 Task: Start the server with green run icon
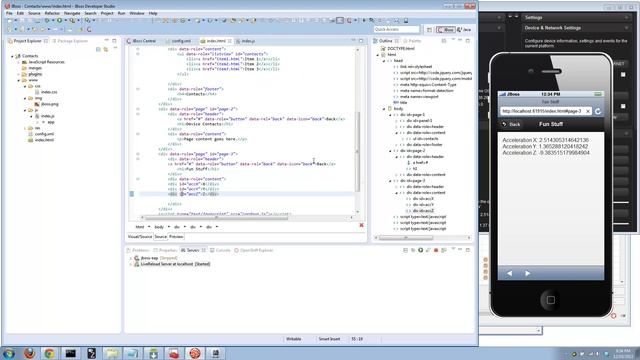click(420, 250)
